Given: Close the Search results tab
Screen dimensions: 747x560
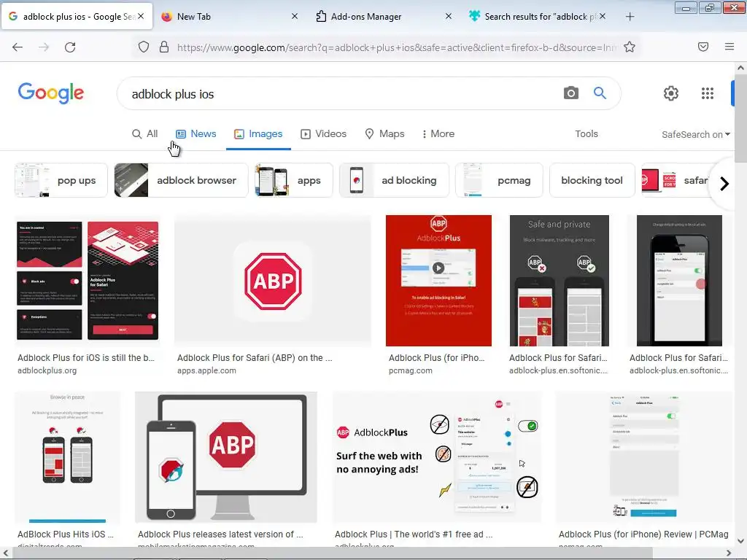Looking at the screenshot, I should (x=603, y=16).
